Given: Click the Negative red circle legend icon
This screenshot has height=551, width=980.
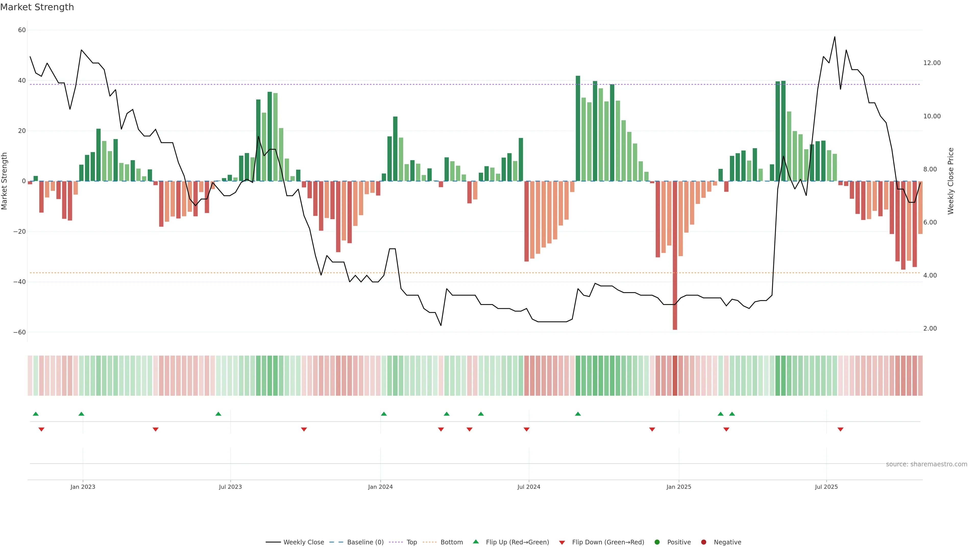Looking at the screenshot, I should tap(703, 542).
